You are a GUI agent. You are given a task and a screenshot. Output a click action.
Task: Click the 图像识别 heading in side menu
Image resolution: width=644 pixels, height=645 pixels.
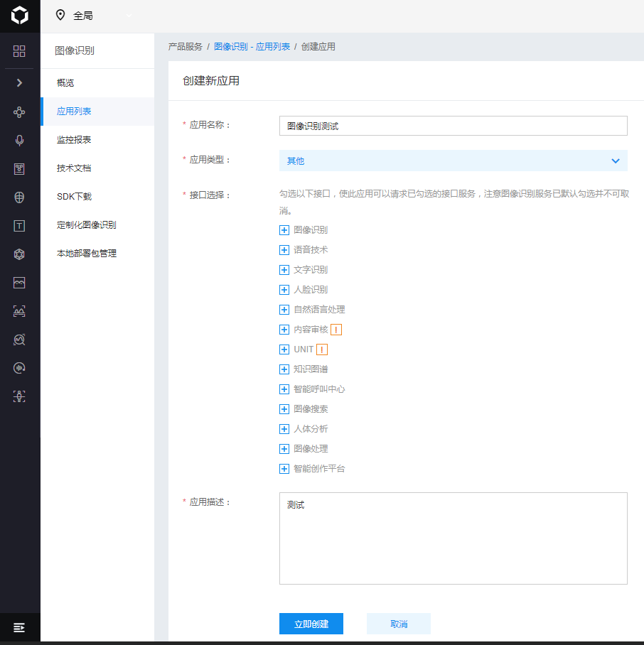[75, 50]
